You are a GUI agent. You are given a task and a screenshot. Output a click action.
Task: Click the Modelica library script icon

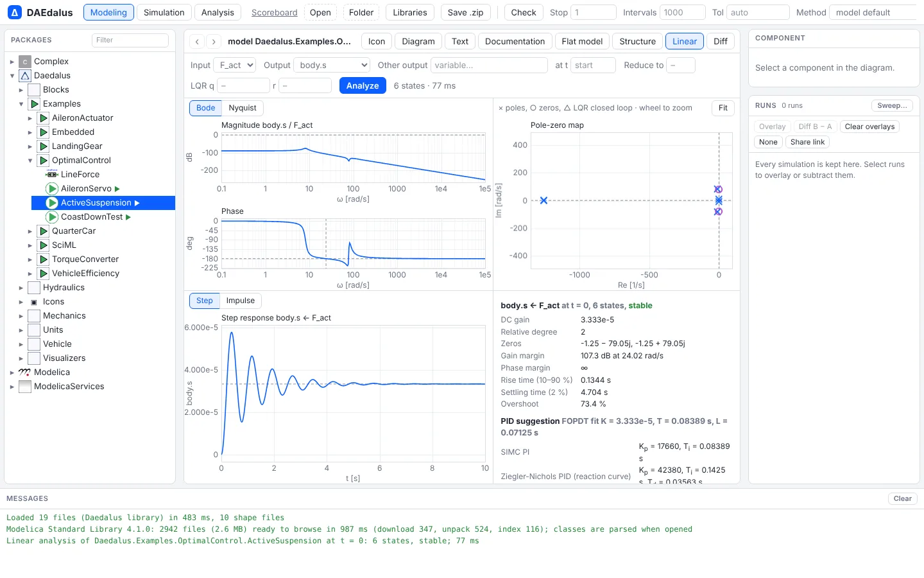[25, 372]
